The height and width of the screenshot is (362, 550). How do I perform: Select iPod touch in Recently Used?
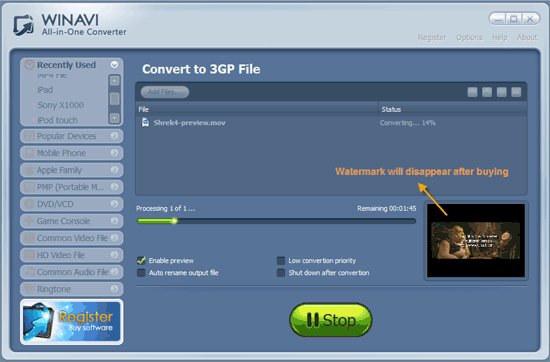tap(58, 120)
